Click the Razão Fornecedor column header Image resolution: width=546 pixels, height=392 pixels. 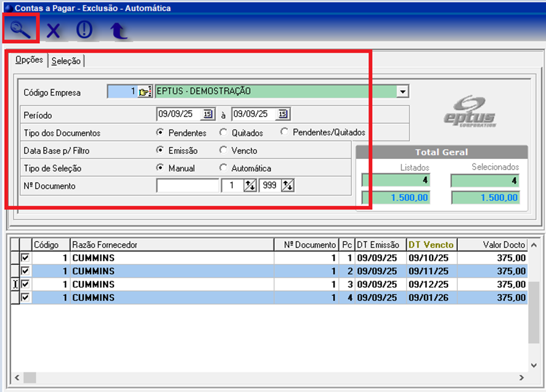coord(171,245)
